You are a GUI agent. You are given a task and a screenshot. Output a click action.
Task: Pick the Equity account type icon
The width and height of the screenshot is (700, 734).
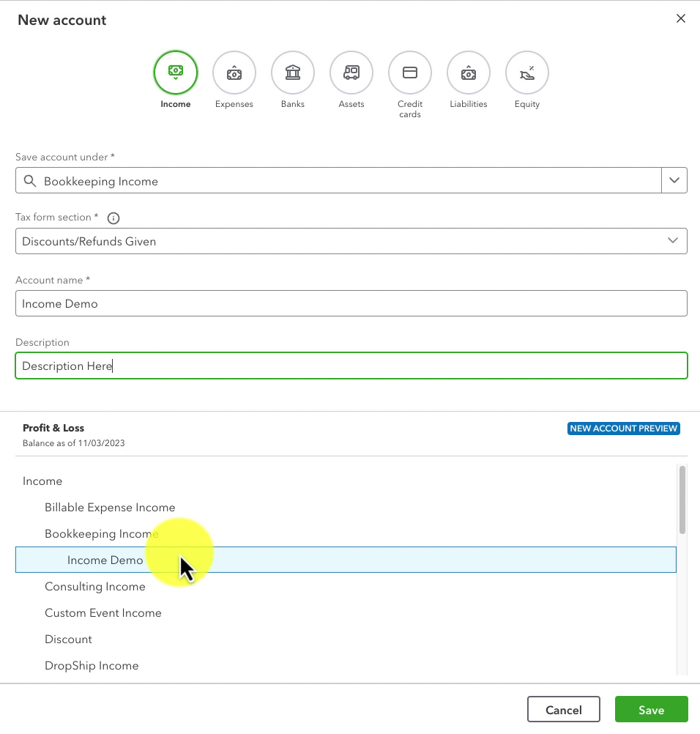(x=527, y=73)
